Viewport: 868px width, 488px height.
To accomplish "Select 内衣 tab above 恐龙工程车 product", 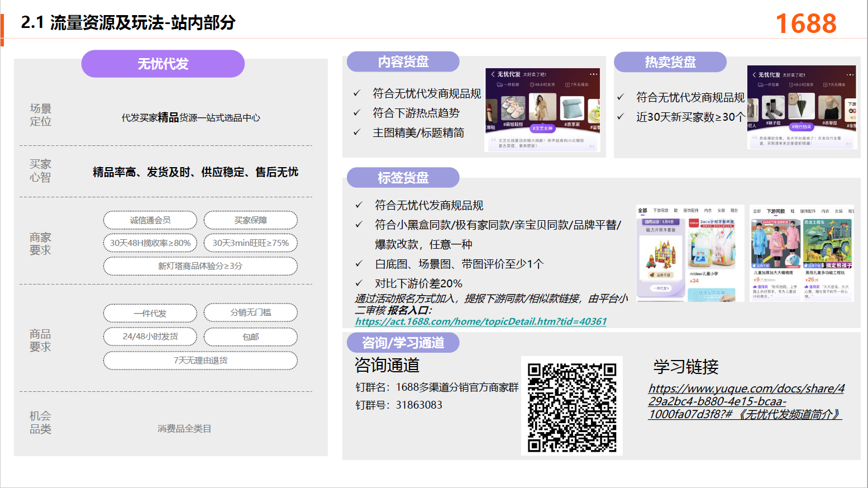I will pyautogui.click(x=825, y=211).
